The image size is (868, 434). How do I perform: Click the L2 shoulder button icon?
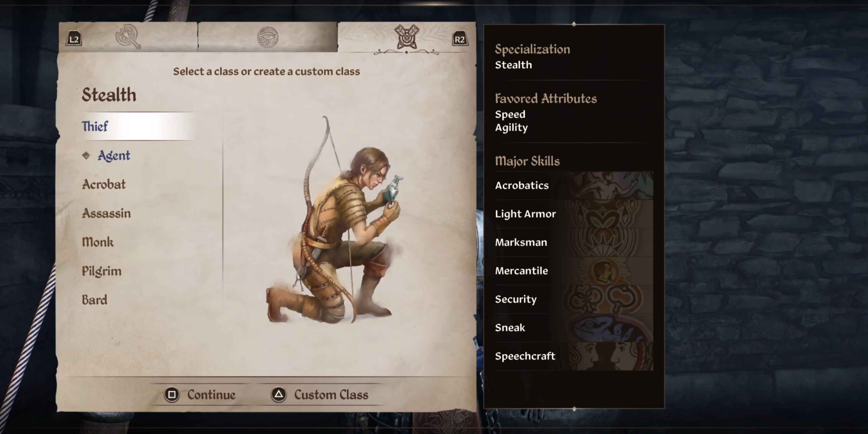pyautogui.click(x=74, y=39)
